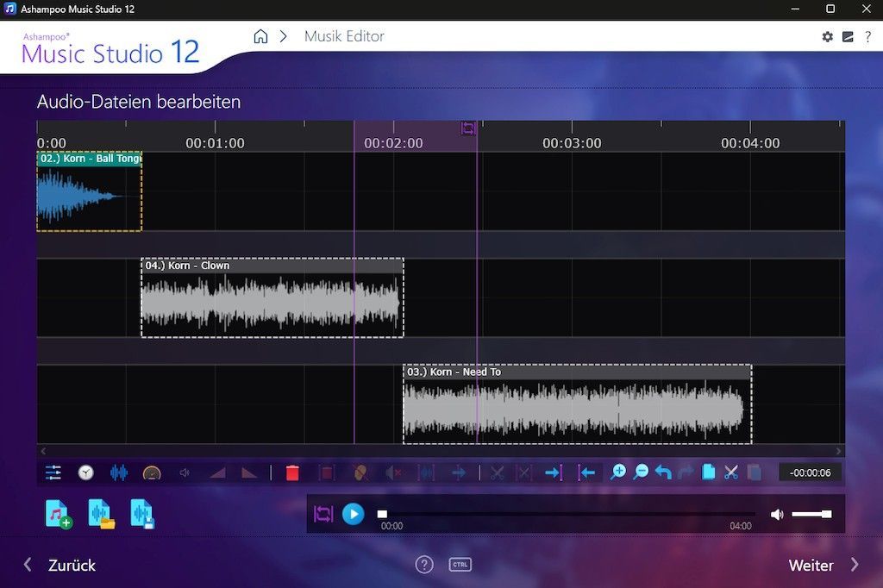Click the red trash delete icon
This screenshot has height=588, width=883.
coord(292,472)
